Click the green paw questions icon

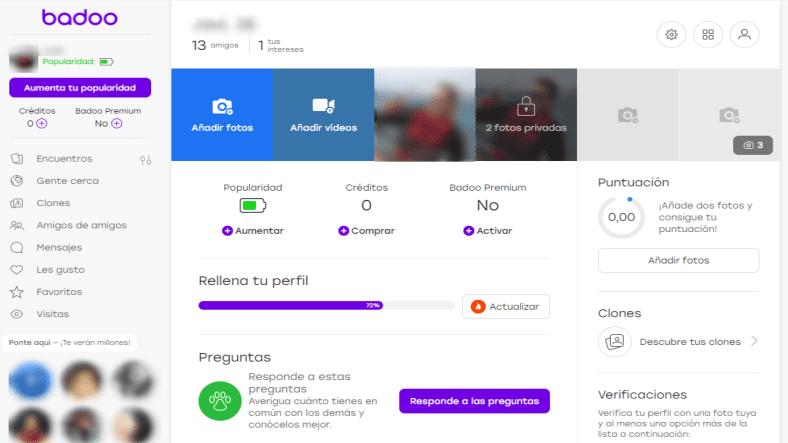click(x=220, y=401)
